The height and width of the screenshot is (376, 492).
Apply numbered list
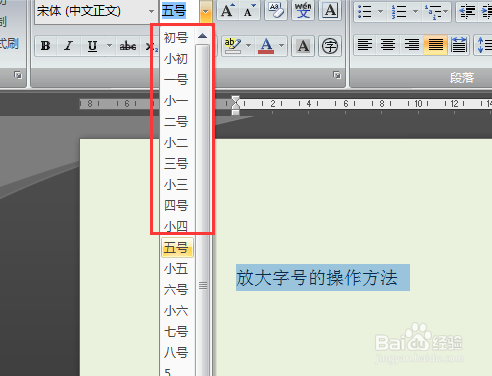coord(399,12)
